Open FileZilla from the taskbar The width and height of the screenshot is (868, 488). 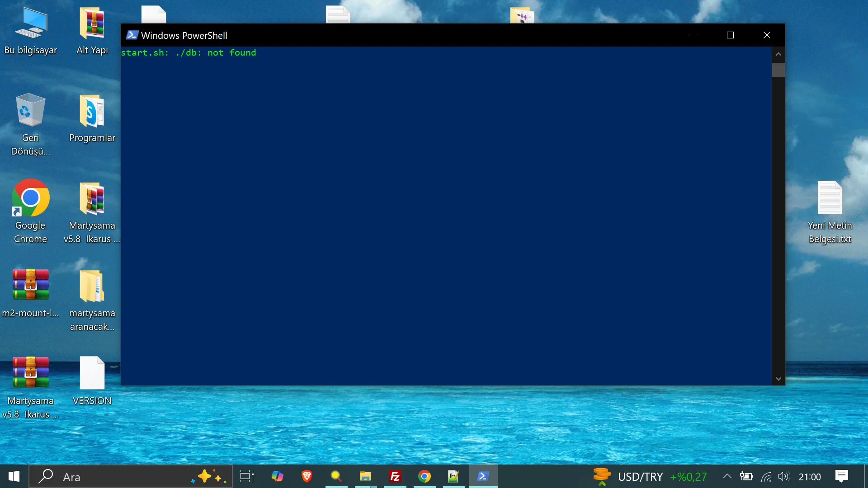[x=395, y=476]
